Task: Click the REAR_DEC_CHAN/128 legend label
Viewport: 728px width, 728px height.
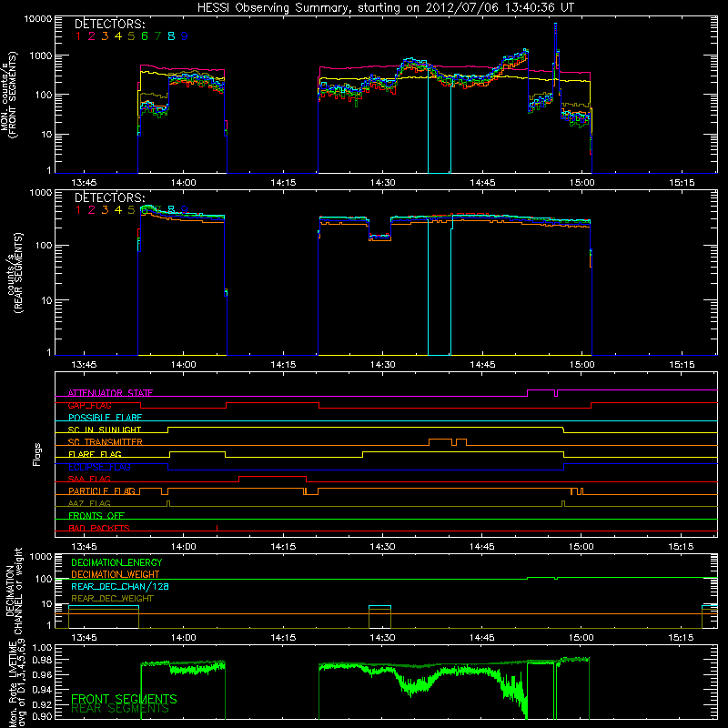Action: pyautogui.click(x=120, y=586)
